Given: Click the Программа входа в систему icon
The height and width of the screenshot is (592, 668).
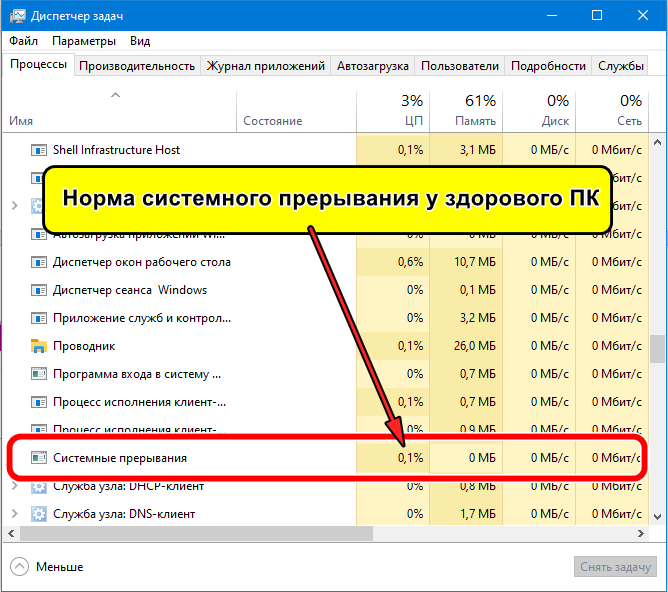Looking at the screenshot, I should 39,374.
